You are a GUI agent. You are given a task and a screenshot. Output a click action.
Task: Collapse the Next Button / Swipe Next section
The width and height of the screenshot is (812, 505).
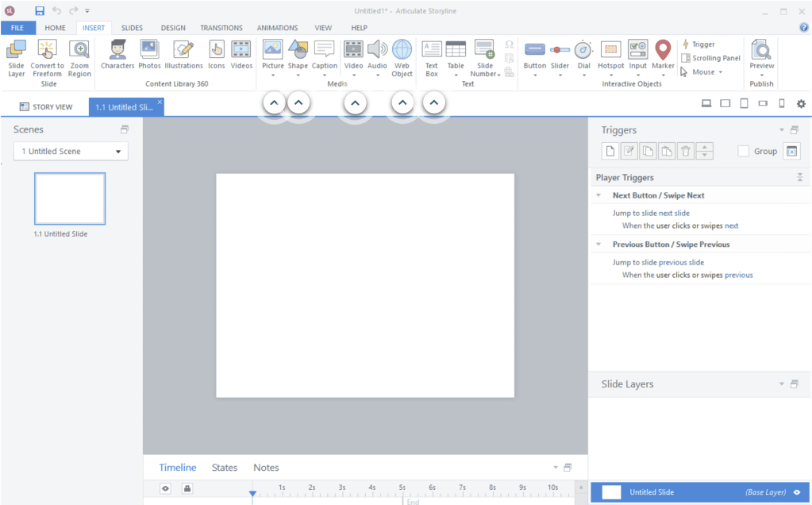tap(598, 195)
